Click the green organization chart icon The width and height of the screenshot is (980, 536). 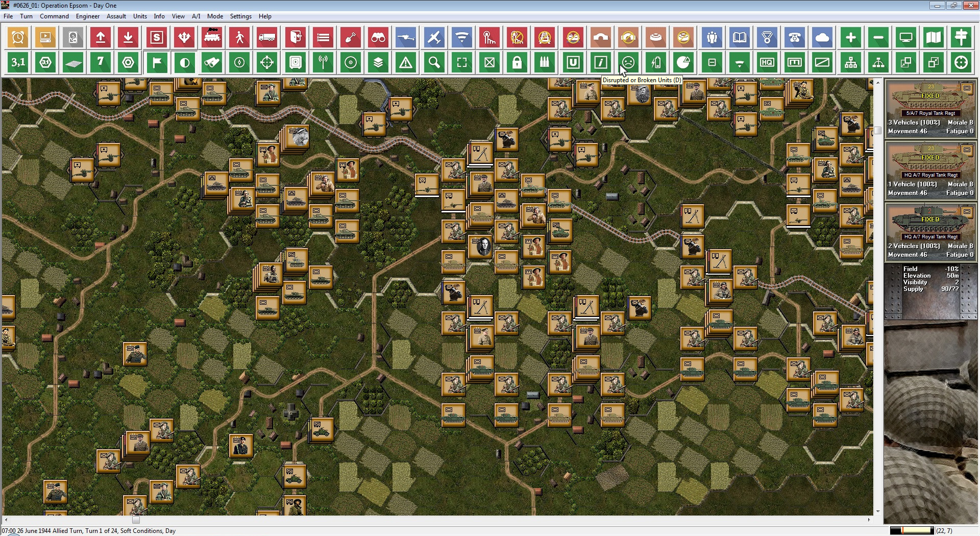[x=851, y=63]
